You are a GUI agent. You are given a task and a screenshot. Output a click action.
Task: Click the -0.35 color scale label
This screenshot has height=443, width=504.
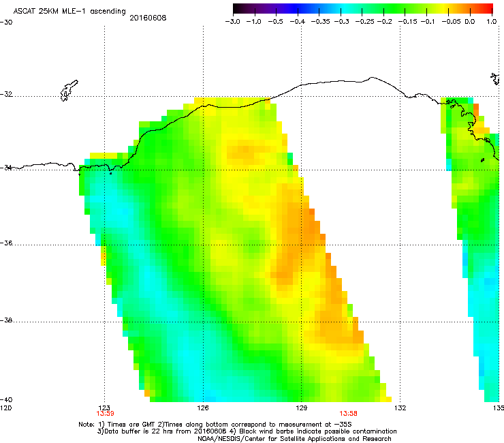pyautogui.click(x=320, y=22)
